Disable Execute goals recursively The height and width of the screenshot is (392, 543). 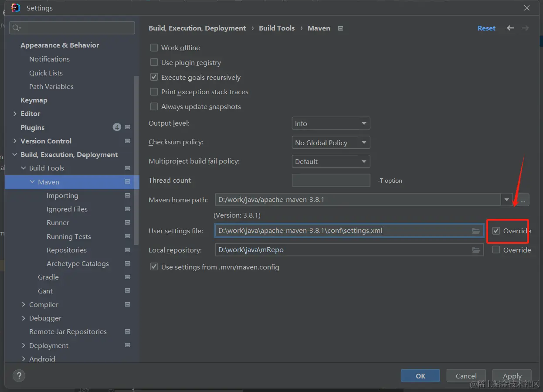[154, 77]
